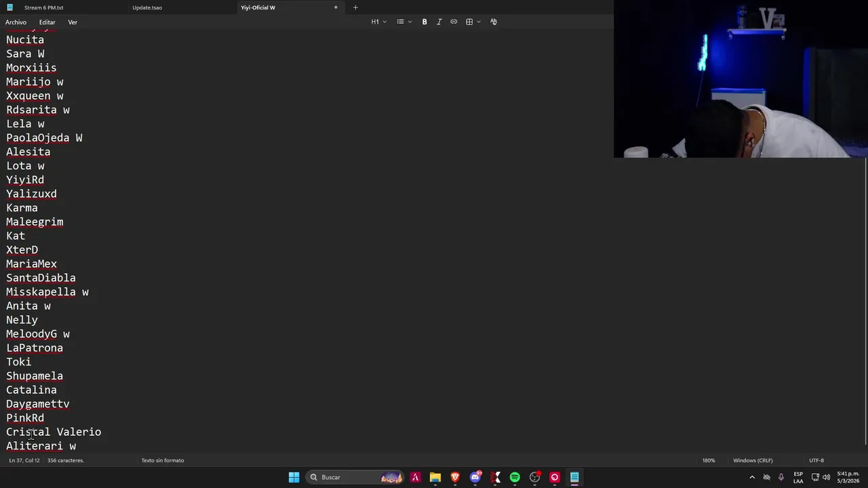This screenshot has height=488, width=868.
Task: Switch to the Update.tsao tab
Action: [x=147, y=7]
